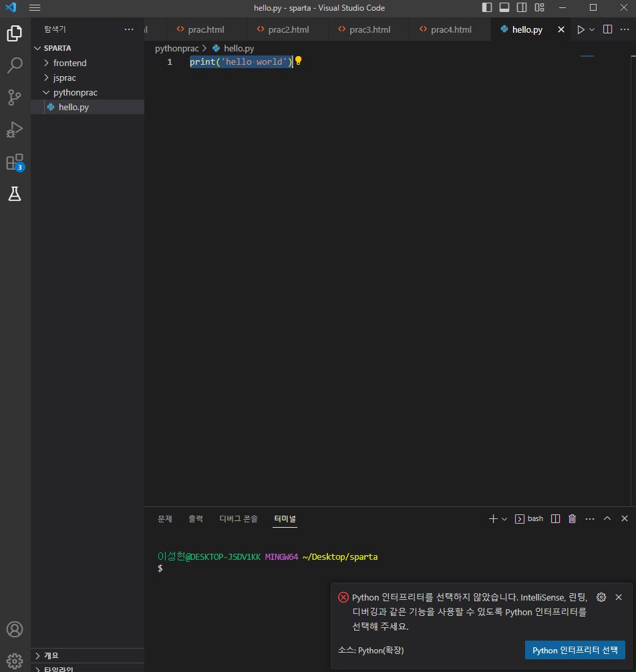Open terminal panel more actions
This screenshot has width=636, height=672.
(590, 518)
